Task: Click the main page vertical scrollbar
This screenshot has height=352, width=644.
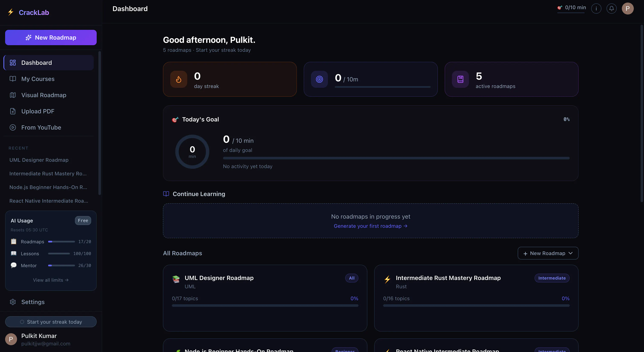Action: pyautogui.click(x=641, y=113)
